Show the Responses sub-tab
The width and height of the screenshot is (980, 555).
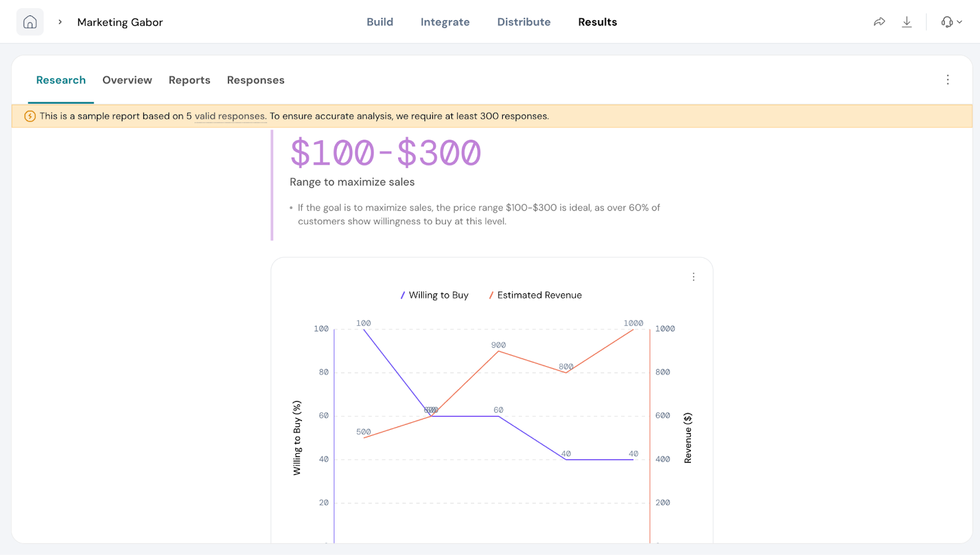pos(255,80)
